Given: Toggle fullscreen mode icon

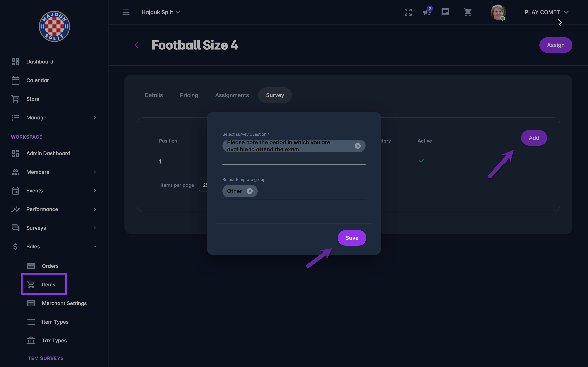Looking at the screenshot, I should coord(408,12).
